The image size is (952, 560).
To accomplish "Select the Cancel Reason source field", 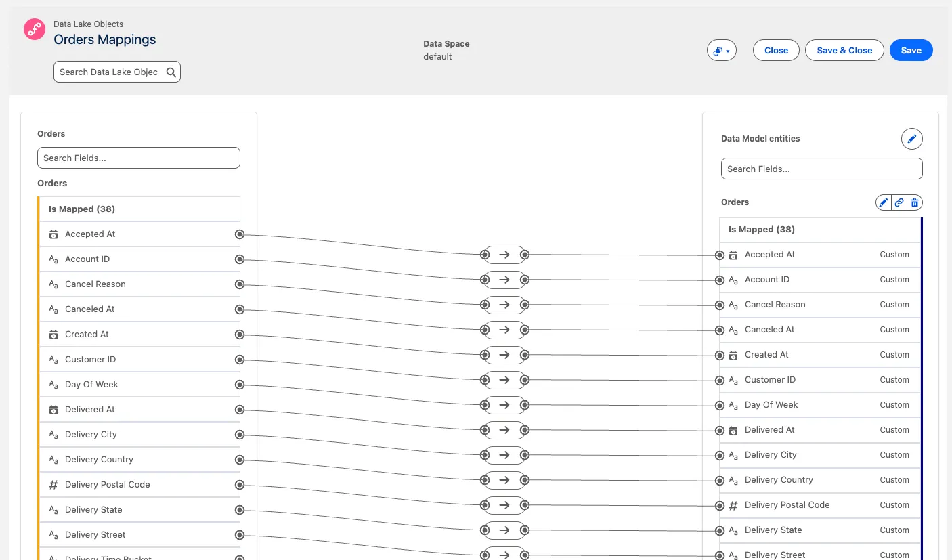I will tap(95, 284).
